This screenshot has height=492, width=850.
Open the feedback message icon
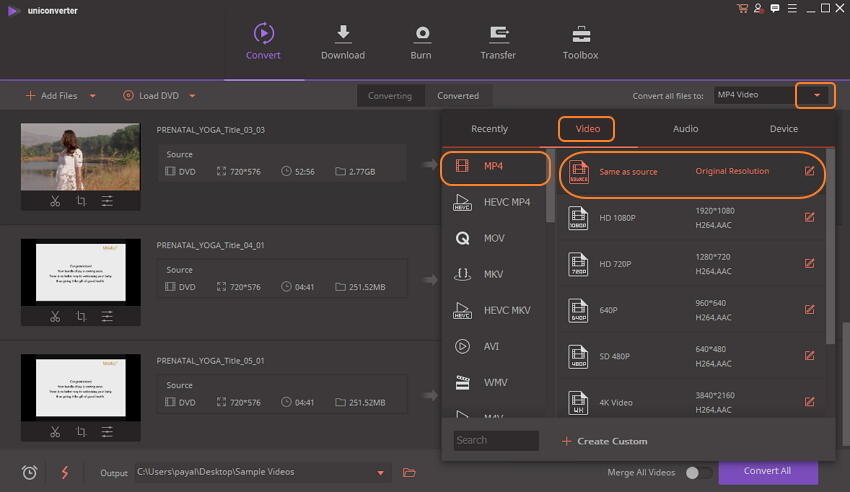coord(775,8)
